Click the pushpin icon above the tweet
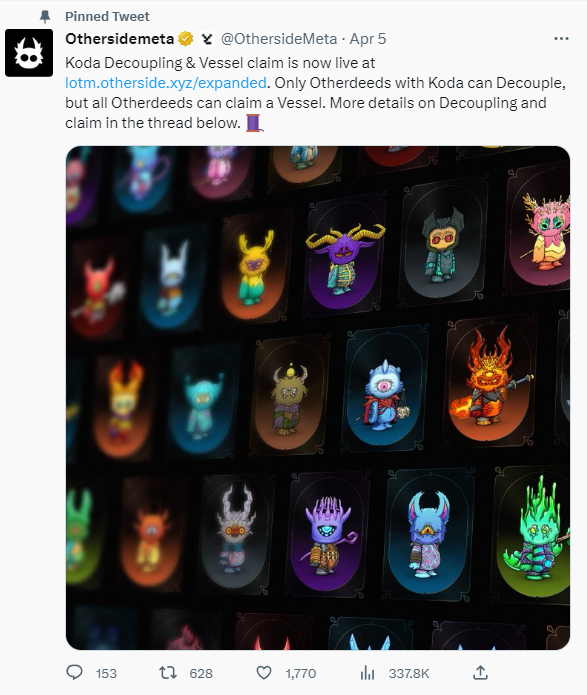 [x=45, y=17]
